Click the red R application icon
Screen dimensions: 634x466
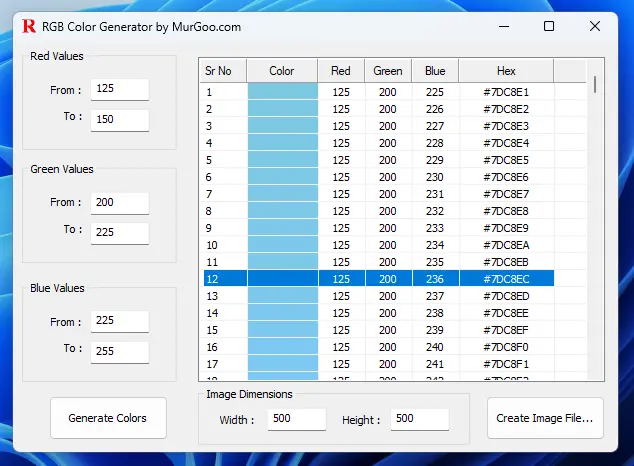click(29, 27)
